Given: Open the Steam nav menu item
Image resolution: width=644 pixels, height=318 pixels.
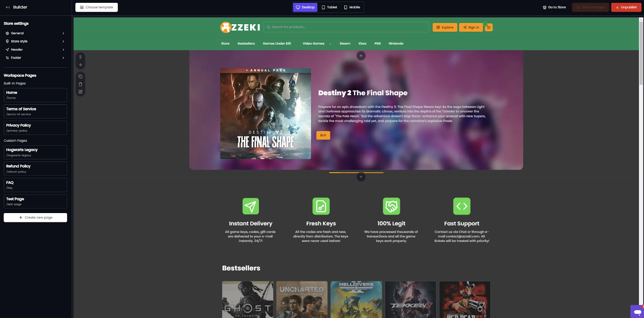Looking at the screenshot, I should [x=345, y=43].
